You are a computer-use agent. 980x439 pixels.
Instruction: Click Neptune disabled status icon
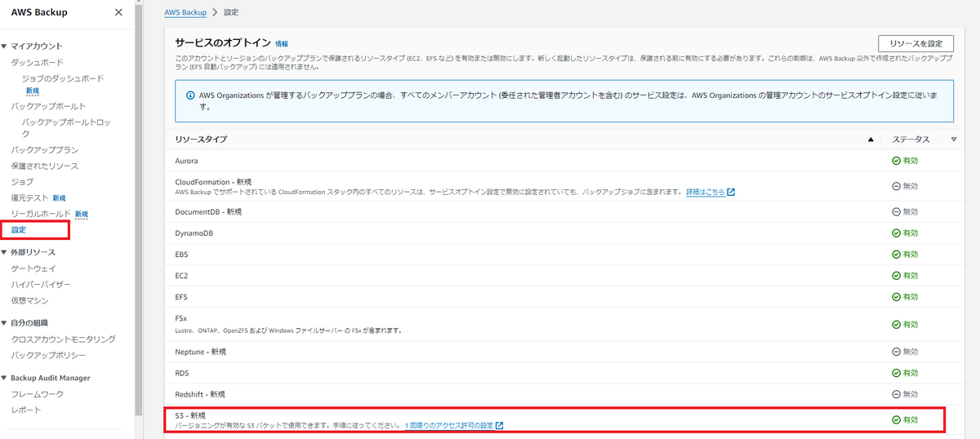click(896, 352)
